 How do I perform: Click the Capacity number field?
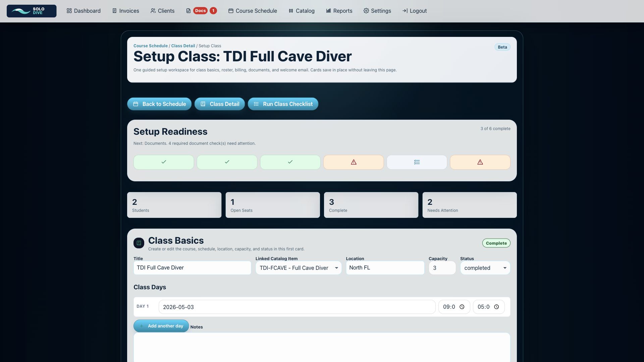point(442,268)
